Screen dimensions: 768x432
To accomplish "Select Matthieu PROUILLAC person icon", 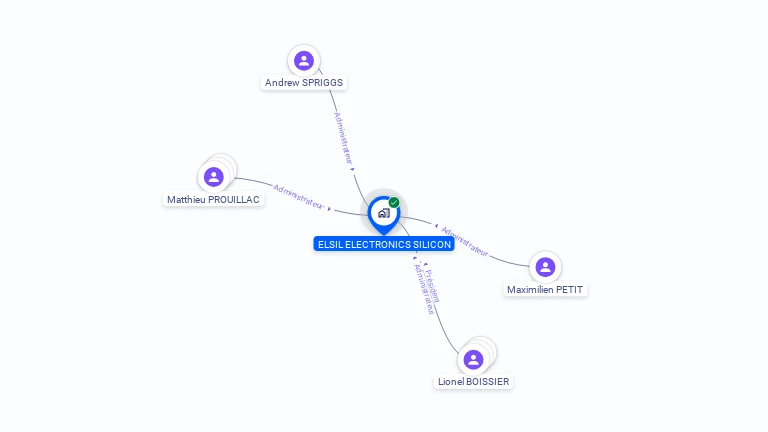I will pos(214,177).
